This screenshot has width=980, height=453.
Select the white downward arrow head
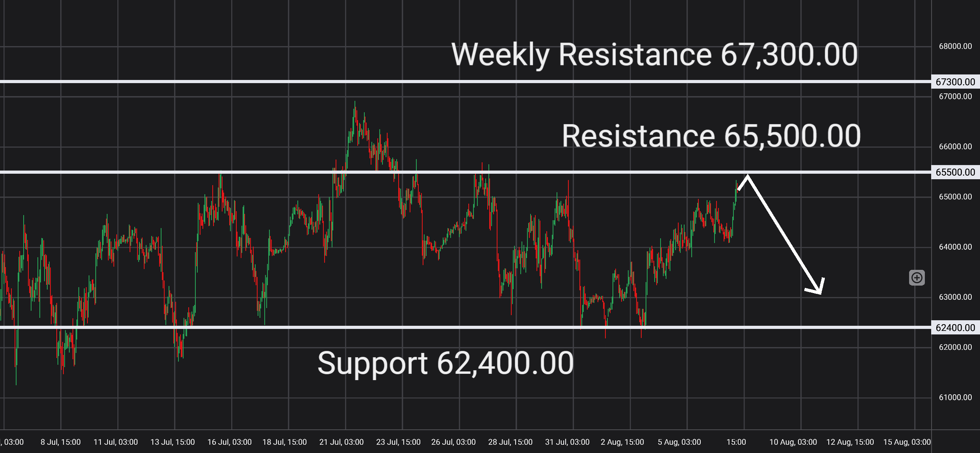point(817,287)
